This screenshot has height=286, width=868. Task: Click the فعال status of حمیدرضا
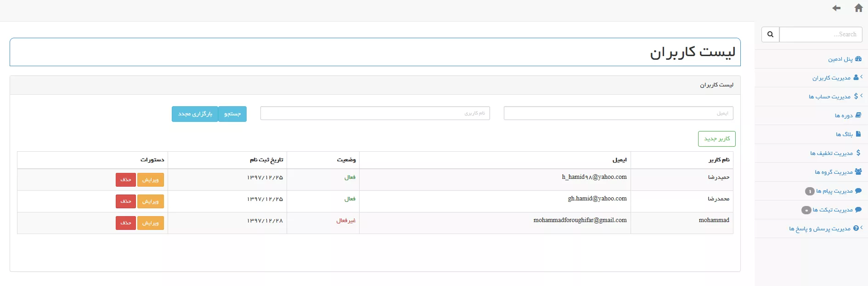pyautogui.click(x=350, y=177)
